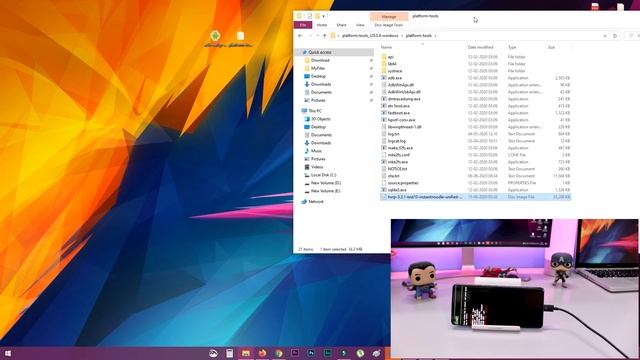Select etc1tool.exe file
Viewport: 640px width, 360px height.
(398, 106)
